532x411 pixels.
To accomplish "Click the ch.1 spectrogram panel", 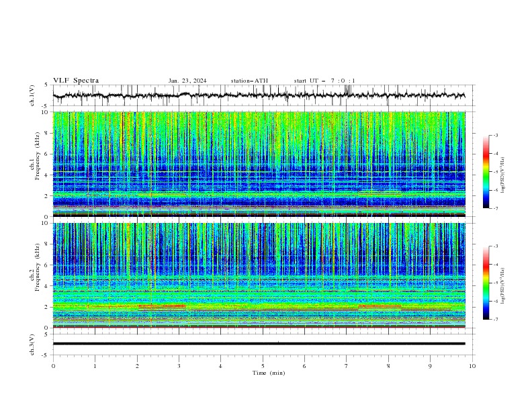I will click(259, 164).
